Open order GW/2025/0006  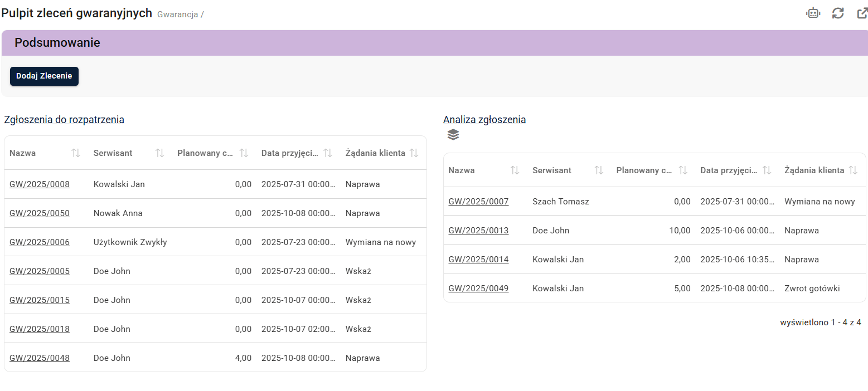tap(40, 242)
